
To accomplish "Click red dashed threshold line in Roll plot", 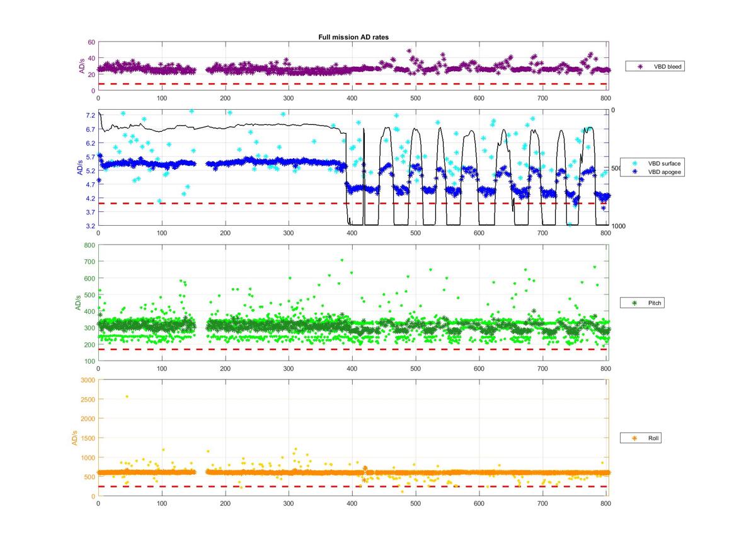I will [353, 487].
